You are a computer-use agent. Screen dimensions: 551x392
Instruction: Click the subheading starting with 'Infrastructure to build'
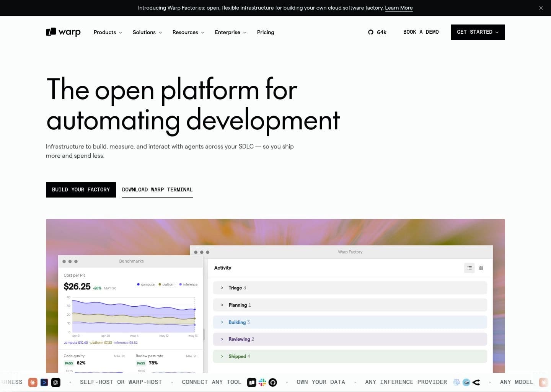tap(170, 151)
